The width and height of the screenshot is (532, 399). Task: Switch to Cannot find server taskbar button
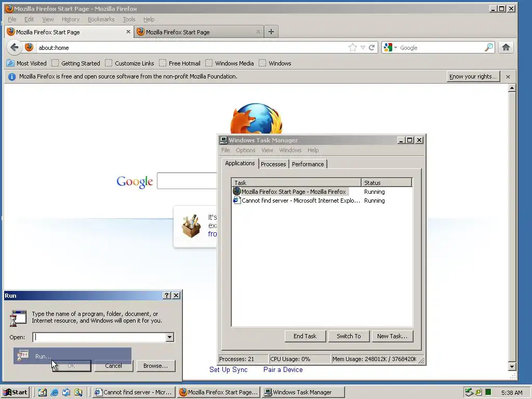point(134,392)
